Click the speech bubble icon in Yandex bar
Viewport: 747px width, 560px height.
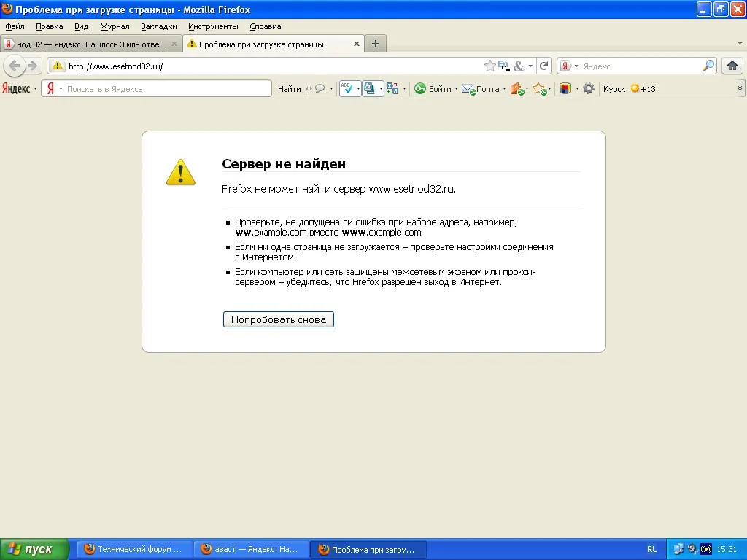click(320, 88)
